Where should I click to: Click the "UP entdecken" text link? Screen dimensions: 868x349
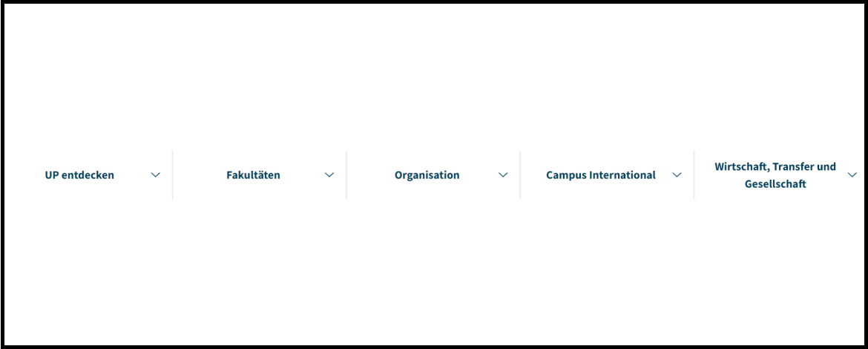pos(79,175)
